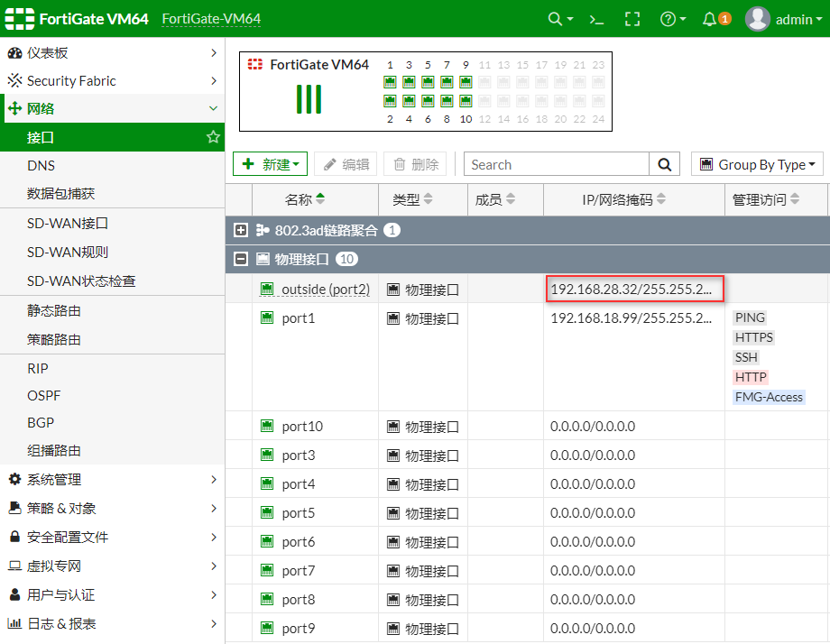Image resolution: width=830 pixels, height=644 pixels.
Task: Click the magnifier button beside the search box
Action: 664,164
